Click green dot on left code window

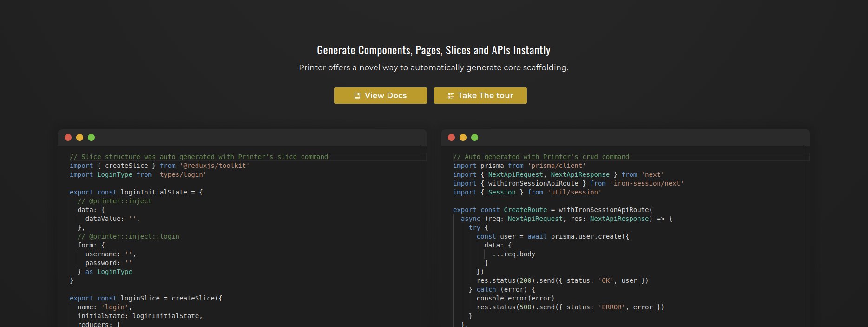[x=91, y=137]
